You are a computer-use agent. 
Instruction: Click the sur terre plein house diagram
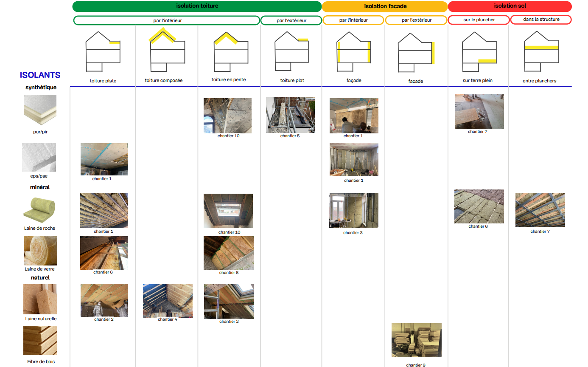tap(479, 52)
